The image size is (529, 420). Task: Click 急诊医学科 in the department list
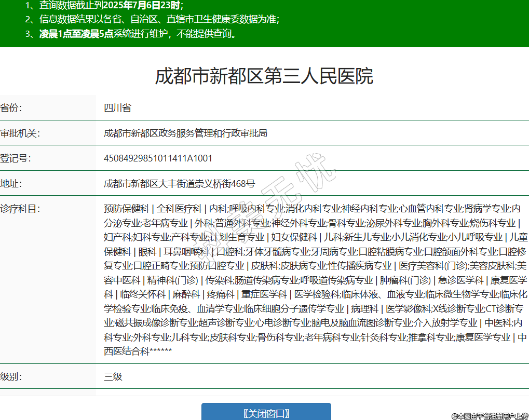point(459,280)
